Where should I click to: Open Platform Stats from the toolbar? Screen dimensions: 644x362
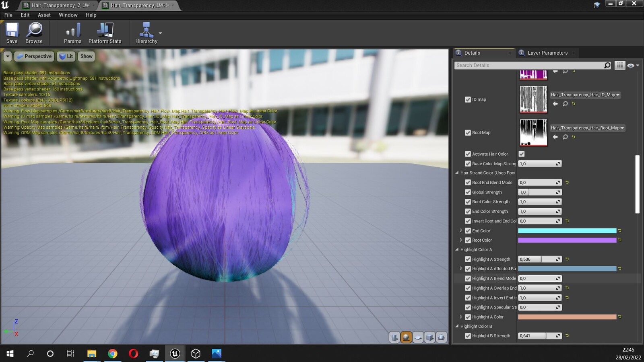105,33
